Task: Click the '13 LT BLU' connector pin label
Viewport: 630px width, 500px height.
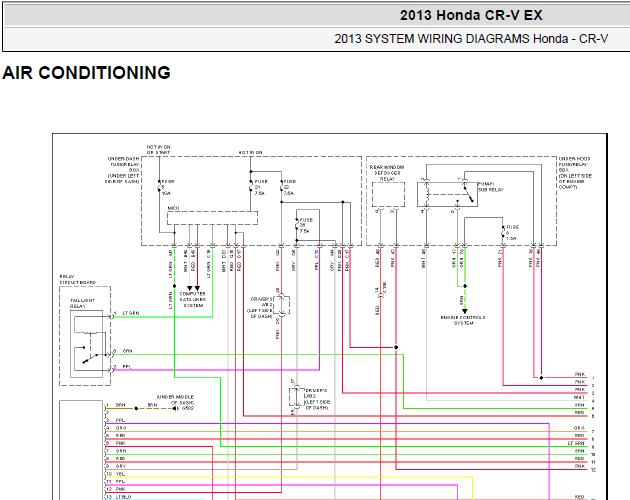Action: click(119, 497)
